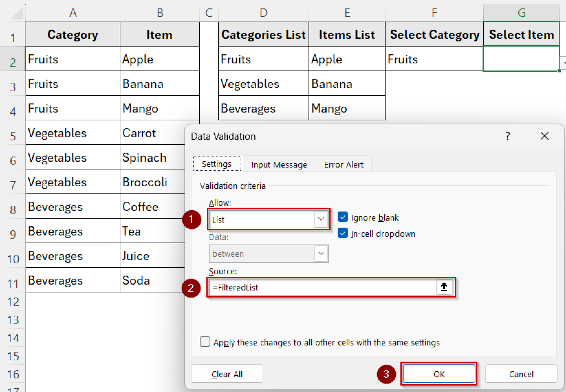Confirm validation settings with OK
The image size is (566, 392).
coord(439,374)
